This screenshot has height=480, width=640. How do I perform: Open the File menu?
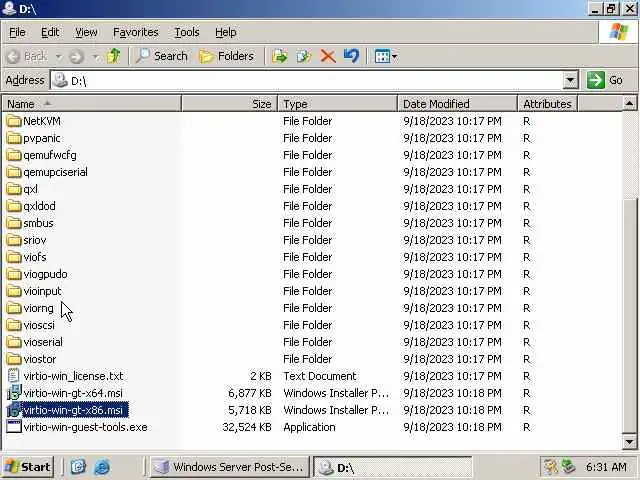[17, 32]
